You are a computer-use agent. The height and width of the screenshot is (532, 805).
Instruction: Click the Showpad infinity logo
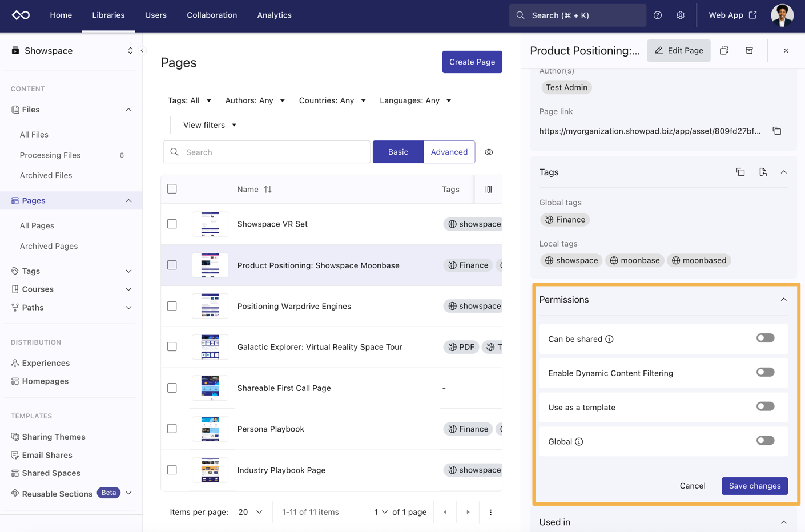(21, 15)
